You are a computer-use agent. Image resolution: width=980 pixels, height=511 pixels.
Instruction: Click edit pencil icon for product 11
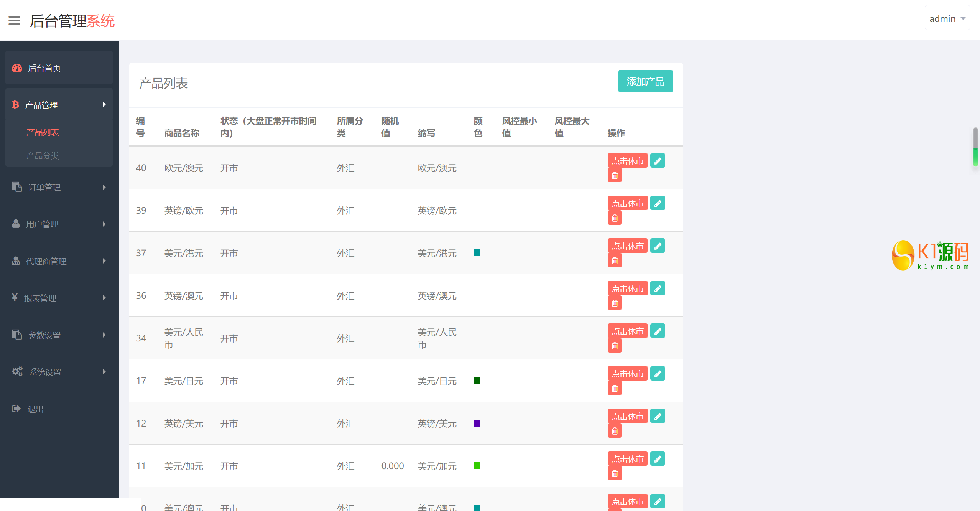(x=658, y=459)
